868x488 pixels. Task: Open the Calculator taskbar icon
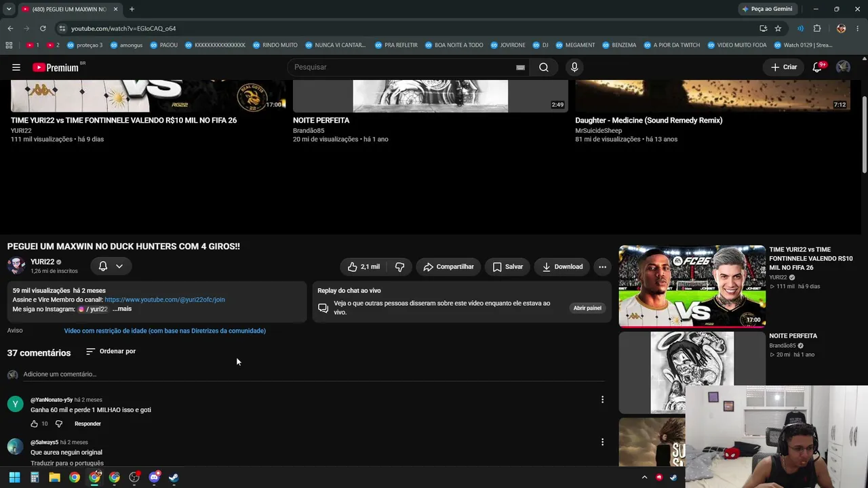(35, 477)
